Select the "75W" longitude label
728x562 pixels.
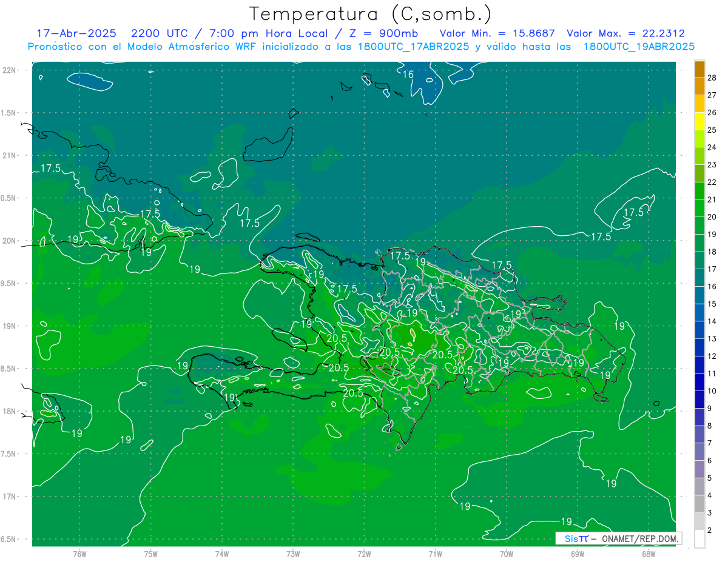pos(151,554)
